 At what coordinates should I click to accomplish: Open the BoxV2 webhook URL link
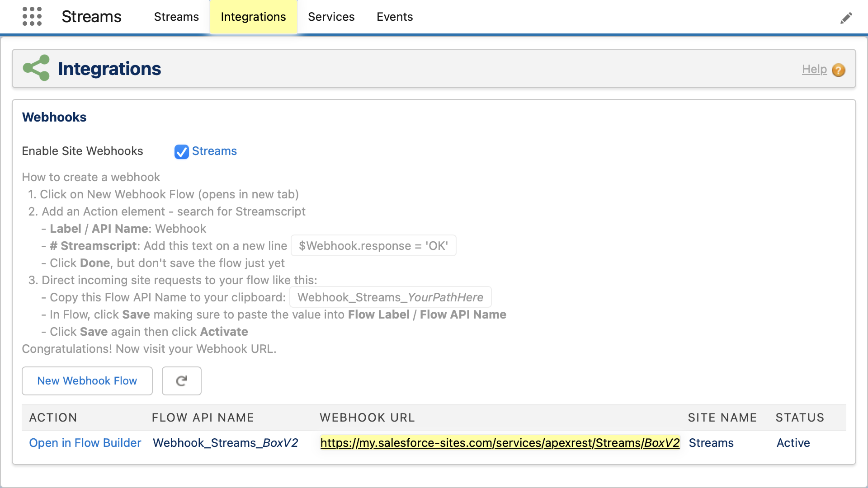[500, 443]
